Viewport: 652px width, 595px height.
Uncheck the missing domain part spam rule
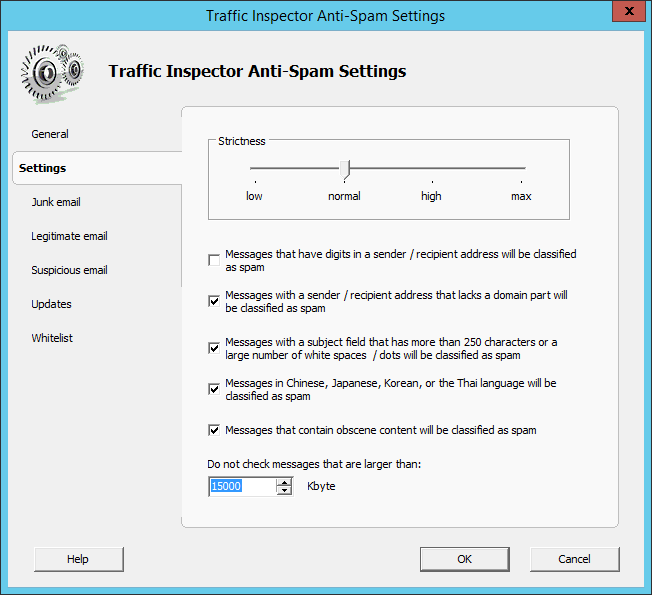point(214,301)
